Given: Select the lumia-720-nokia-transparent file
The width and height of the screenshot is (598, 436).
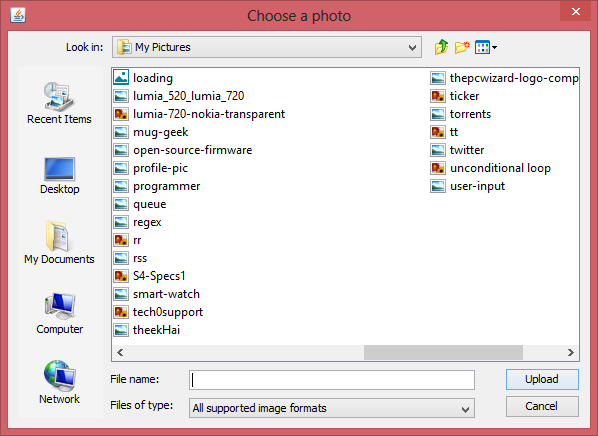Looking at the screenshot, I should pyautogui.click(x=199, y=114).
